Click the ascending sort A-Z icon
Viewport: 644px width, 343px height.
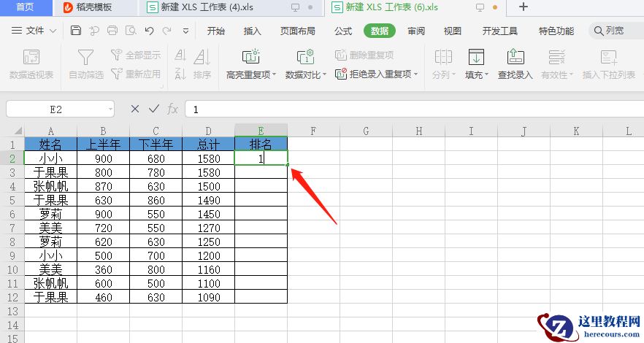point(180,55)
